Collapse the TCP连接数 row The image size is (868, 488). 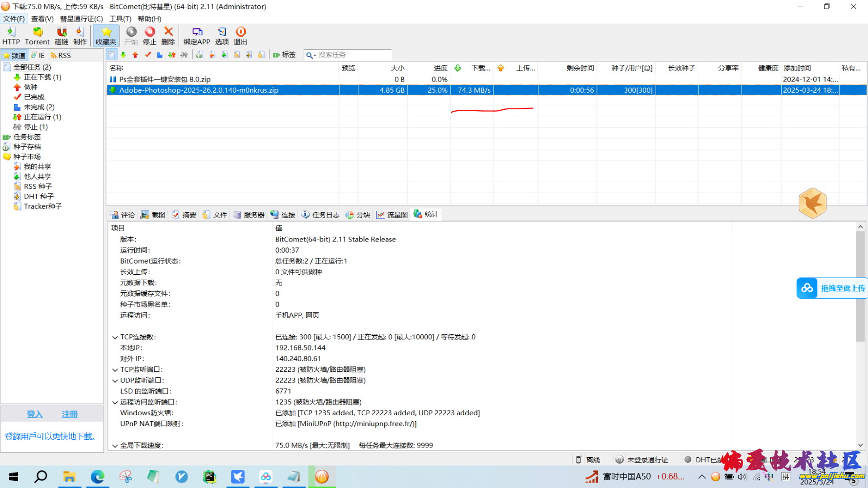pyautogui.click(x=115, y=337)
